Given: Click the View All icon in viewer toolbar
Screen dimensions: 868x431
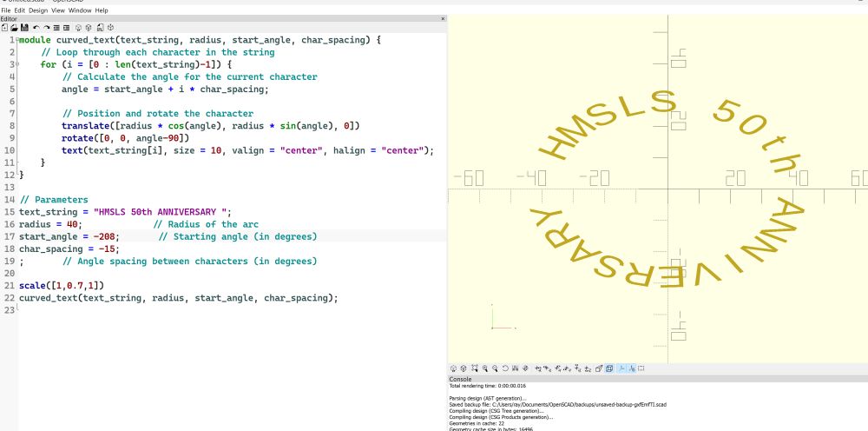Looking at the screenshot, I should coord(474,368).
